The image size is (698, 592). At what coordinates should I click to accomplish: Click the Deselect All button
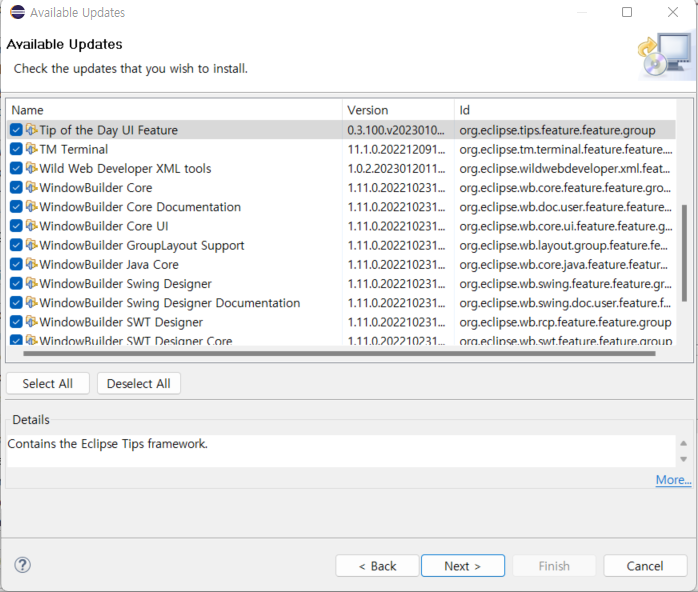[138, 384]
